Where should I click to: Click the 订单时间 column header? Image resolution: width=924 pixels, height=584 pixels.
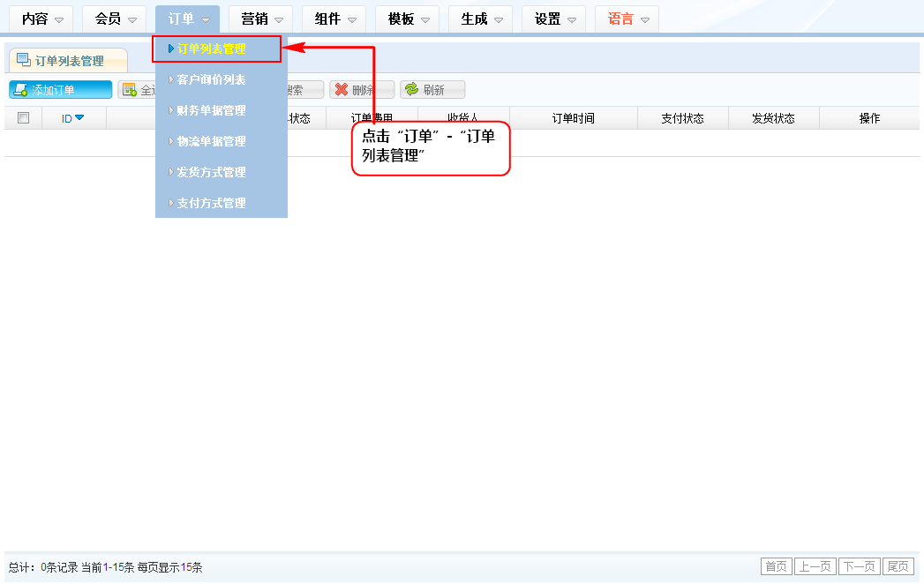[574, 118]
